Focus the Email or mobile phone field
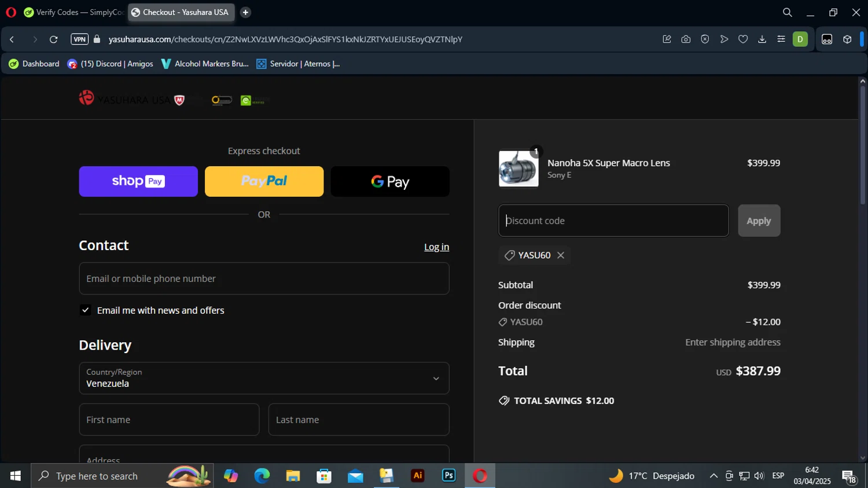The height and width of the screenshot is (488, 868). 264,278
